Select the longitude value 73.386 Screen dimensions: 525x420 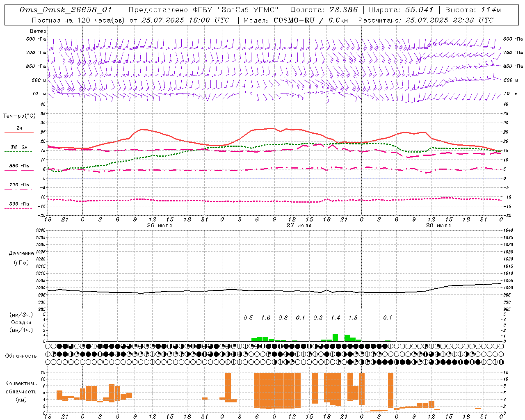pos(343,10)
